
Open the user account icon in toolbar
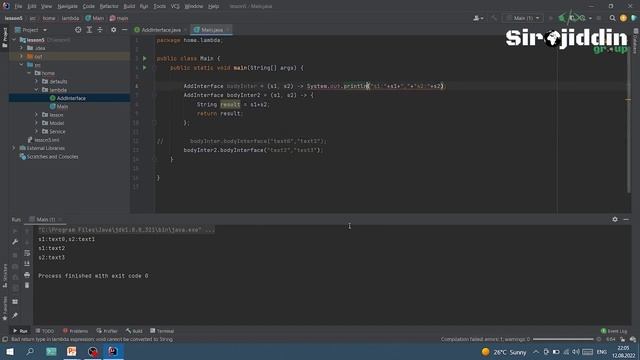pos(478,18)
